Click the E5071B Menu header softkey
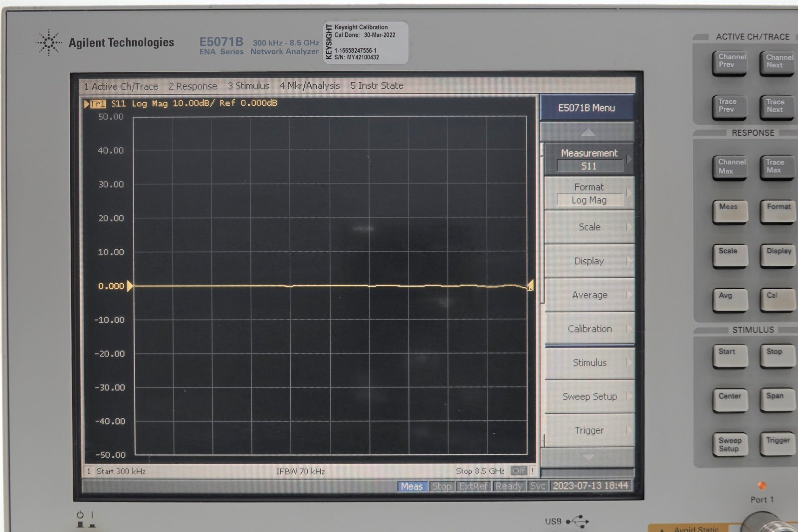This screenshot has height=532, width=798. tap(587, 108)
